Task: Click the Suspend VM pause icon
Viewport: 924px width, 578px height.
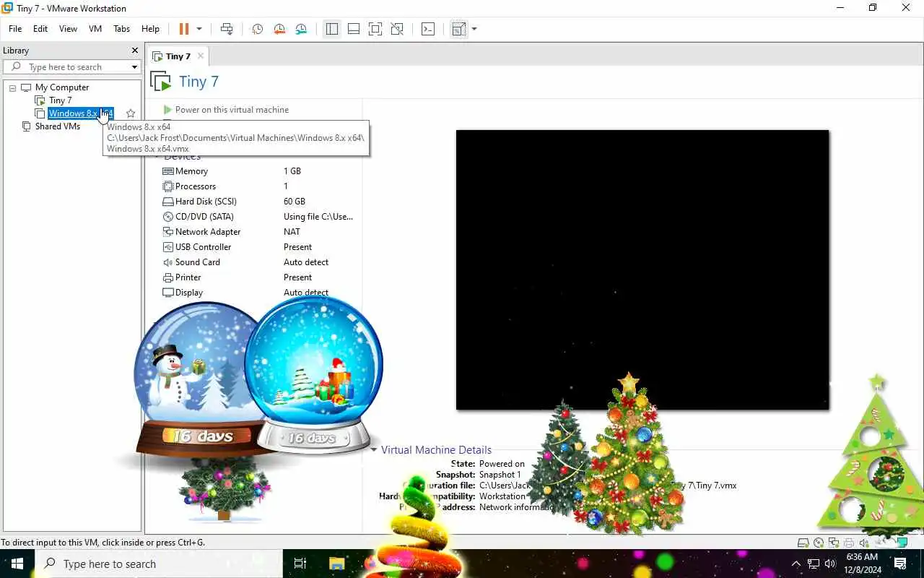Action: point(183,29)
